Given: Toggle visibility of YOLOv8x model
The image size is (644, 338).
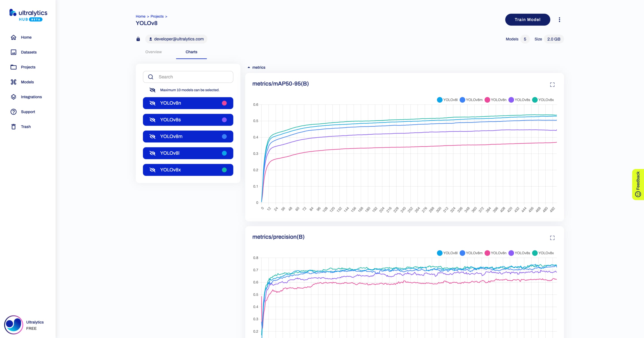Looking at the screenshot, I should (153, 170).
